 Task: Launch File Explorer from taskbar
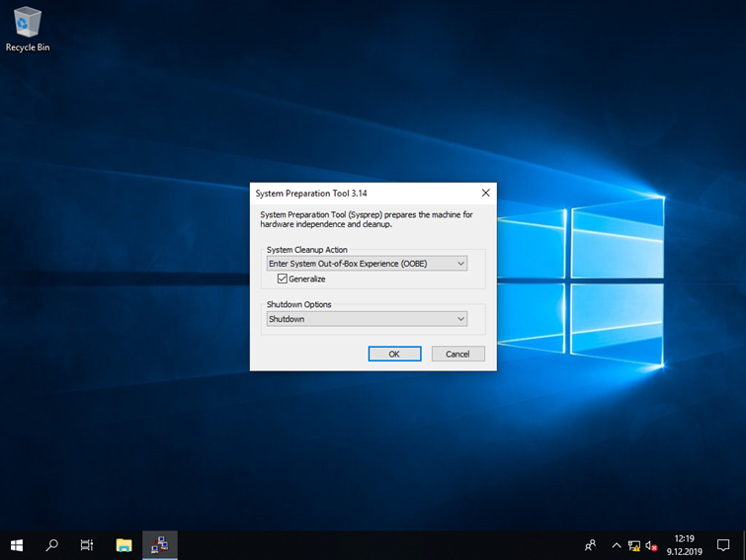[x=124, y=545]
